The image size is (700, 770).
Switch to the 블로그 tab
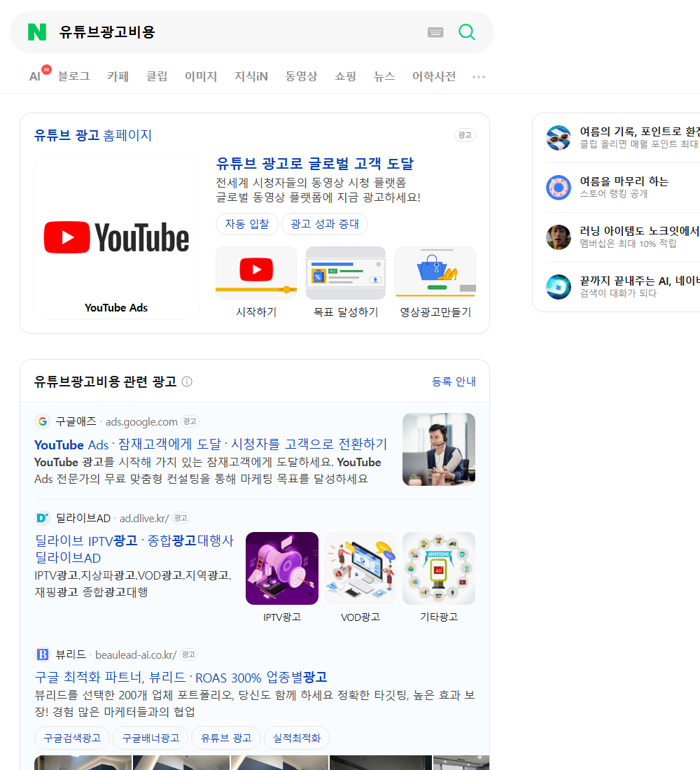[73, 76]
